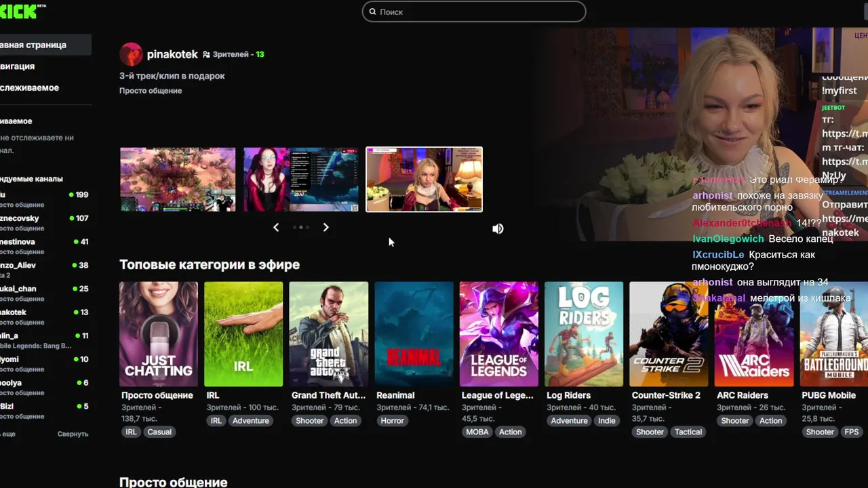Open recommended channel with 38 viewers
The height and width of the screenshot is (488, 868).
[x=45, y=270]
